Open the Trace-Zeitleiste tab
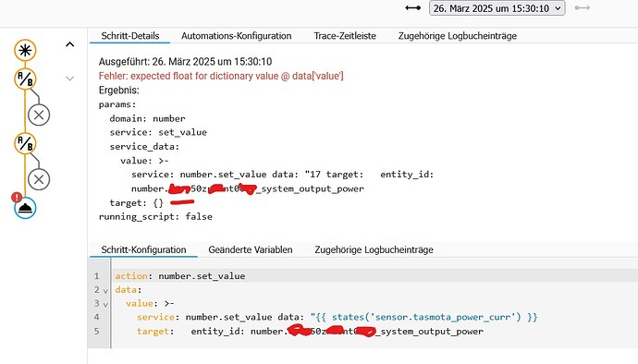This screenshot has width=638, height=364. [345, 36]
